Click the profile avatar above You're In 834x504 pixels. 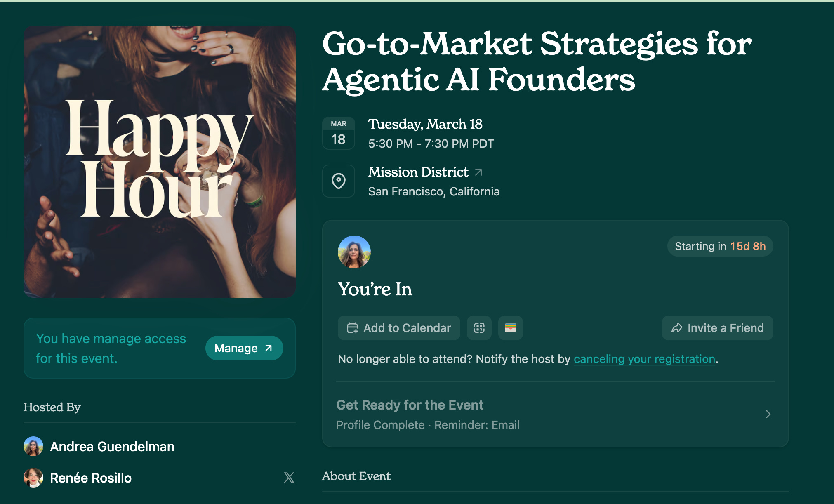point(354,252)
